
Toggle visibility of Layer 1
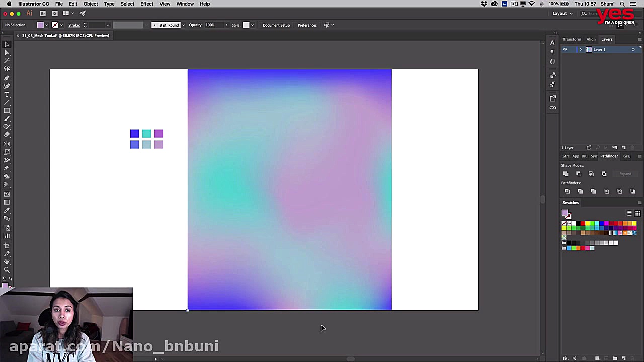(x=565, y=49)
